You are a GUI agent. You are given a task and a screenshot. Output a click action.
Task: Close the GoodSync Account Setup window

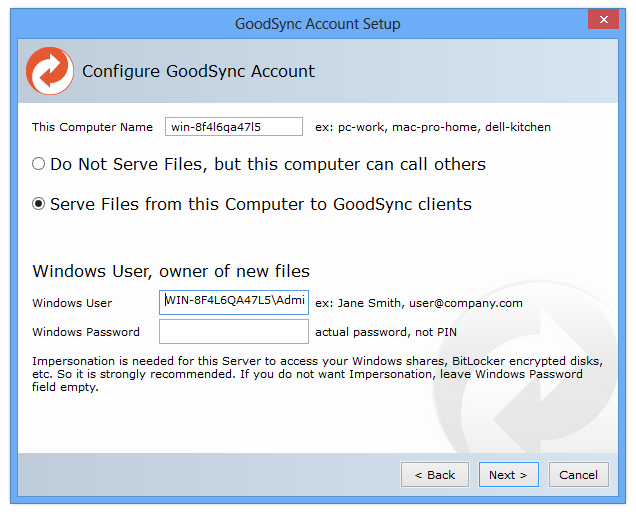(603, 22)
